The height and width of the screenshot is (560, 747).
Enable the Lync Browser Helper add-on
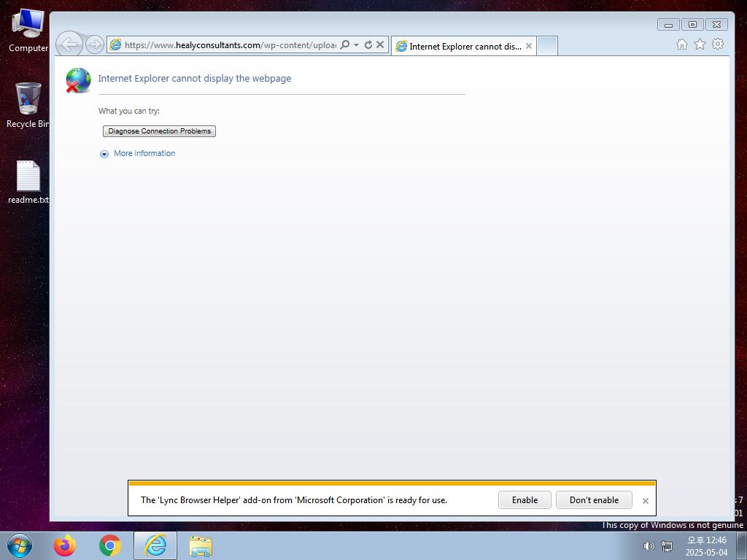[525, 500]
